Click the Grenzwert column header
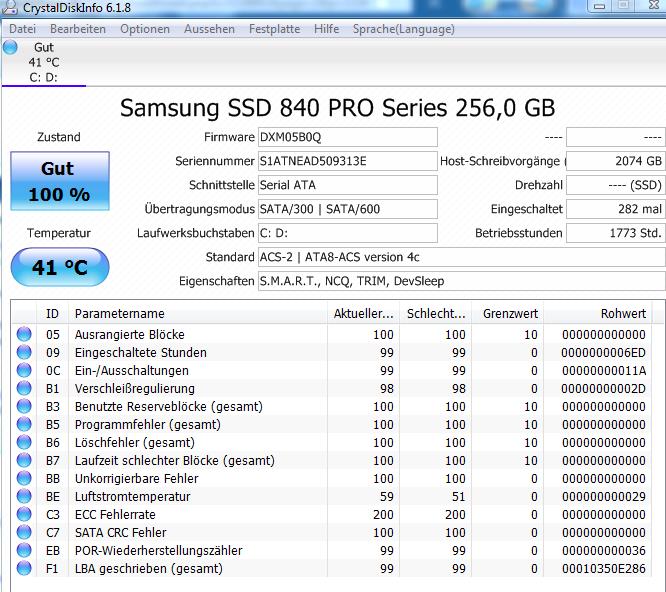 (508, 313)
